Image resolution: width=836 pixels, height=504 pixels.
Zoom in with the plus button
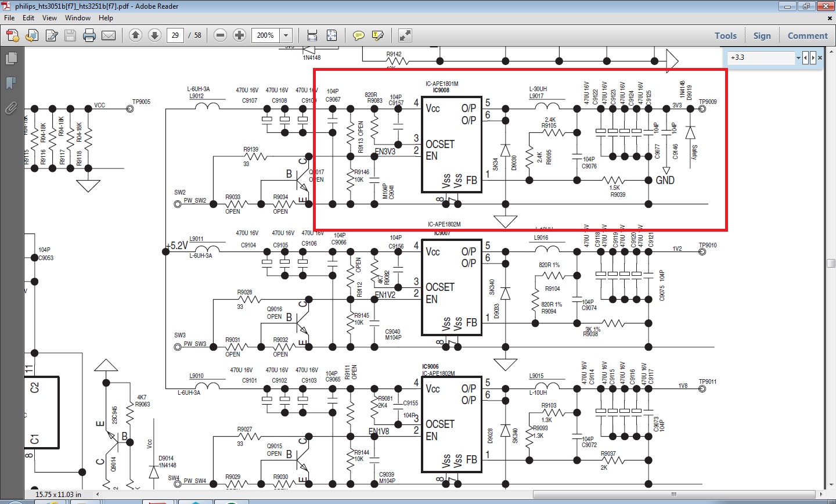(x=239, y=35)
